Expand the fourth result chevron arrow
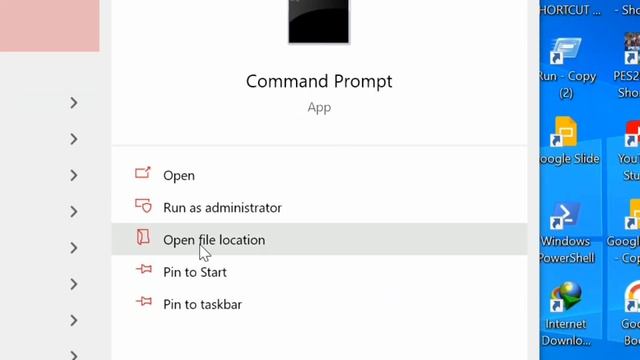This screenshot has width=640, height=360. pos(73,212)
